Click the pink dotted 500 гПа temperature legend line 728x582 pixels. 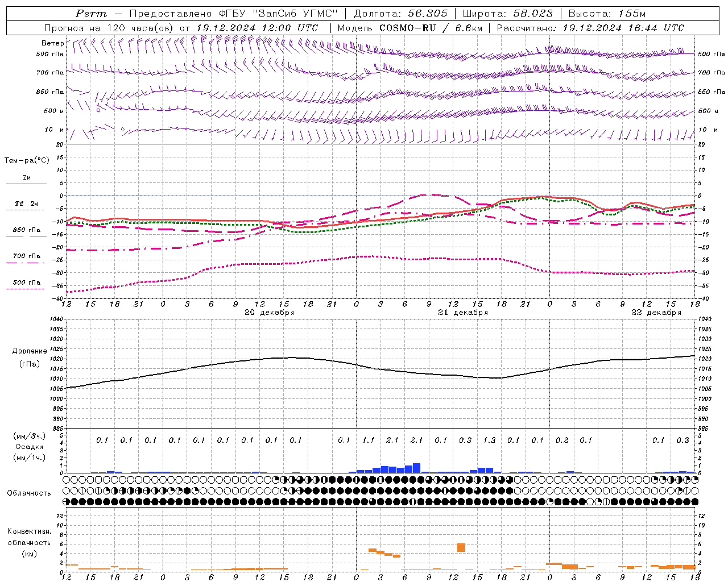(25, 289)
